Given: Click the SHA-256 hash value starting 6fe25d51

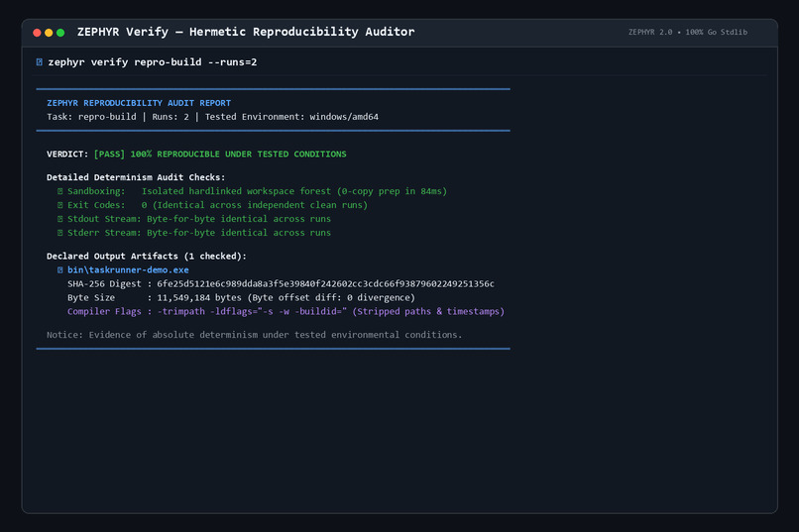Looking at the screenshot, I should tap(325, 283).
